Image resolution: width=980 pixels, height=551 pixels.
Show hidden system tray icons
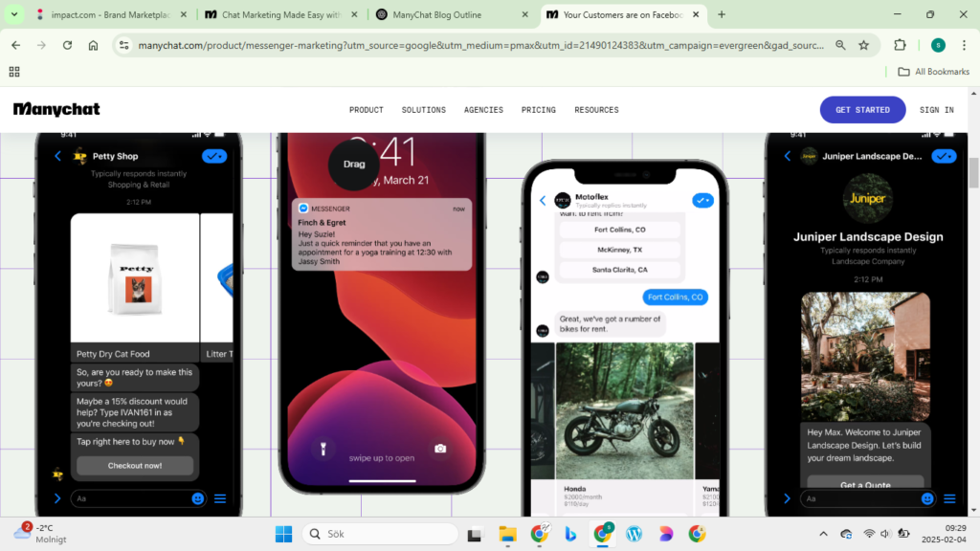823,534
